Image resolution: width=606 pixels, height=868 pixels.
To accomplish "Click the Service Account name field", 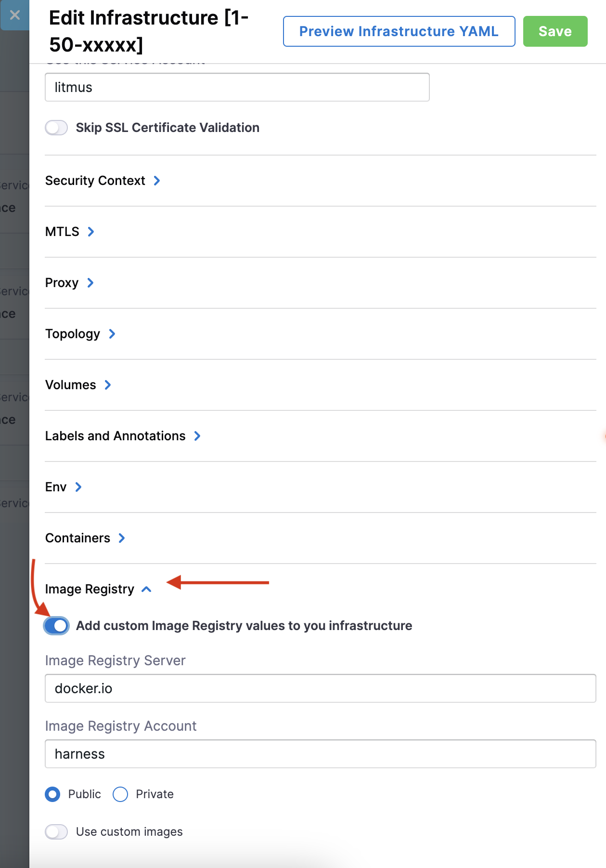I will click(x=237, y=87).
